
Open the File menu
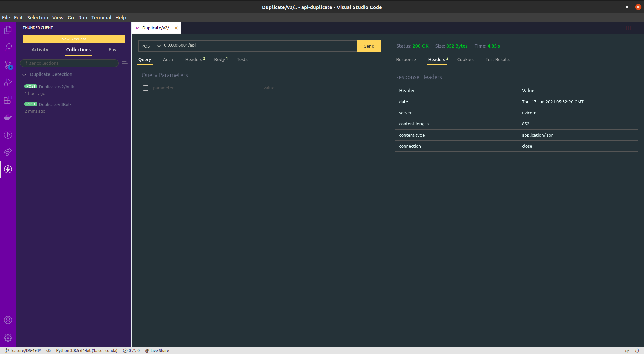click(6, 18)
